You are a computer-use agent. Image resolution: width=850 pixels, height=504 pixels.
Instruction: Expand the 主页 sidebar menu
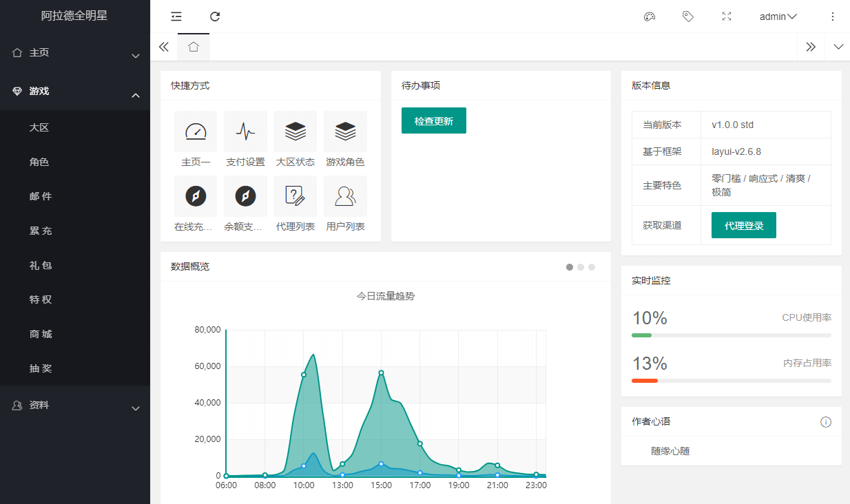click(x=75, y=53)
